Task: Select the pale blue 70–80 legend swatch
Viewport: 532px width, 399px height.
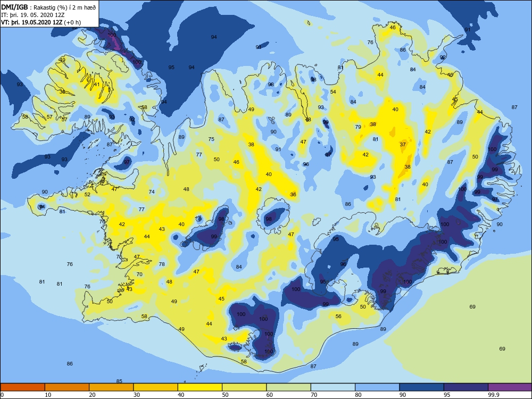Action: [x=333, y=387]
